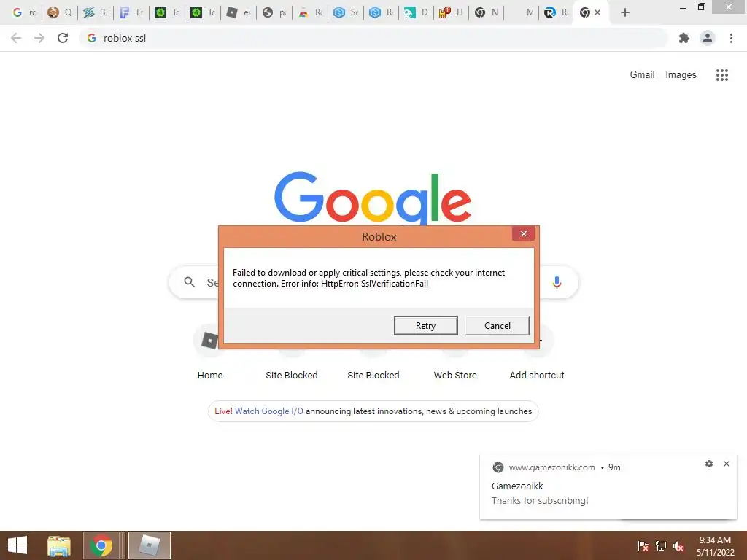Close the Roblox dialog with its X
Viewport: 747px width, 560px height.
[523, 234]
